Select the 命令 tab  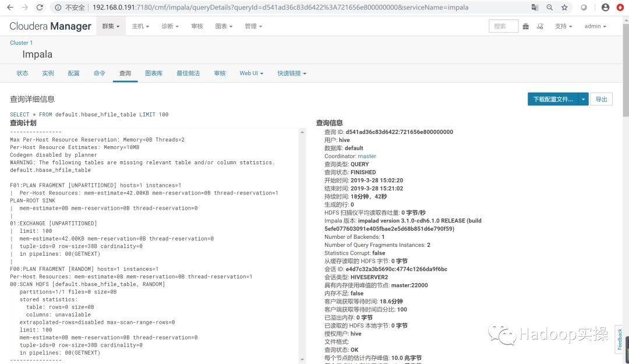pyautogui.click(x=100, y=73)
